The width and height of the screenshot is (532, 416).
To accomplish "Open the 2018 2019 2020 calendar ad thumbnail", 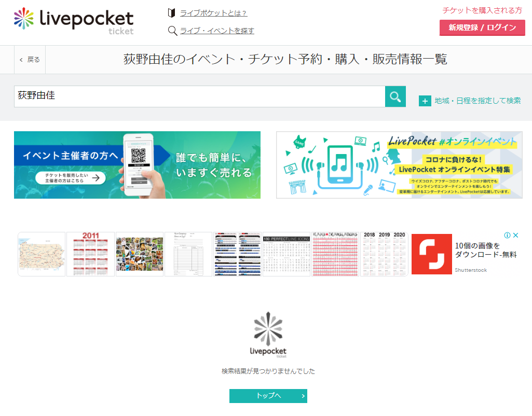I will coord(384,254).
